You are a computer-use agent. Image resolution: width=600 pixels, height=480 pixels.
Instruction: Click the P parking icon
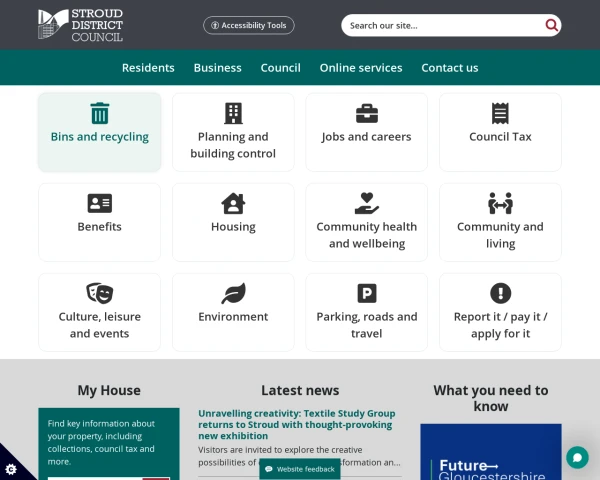(x=367, y=293)
